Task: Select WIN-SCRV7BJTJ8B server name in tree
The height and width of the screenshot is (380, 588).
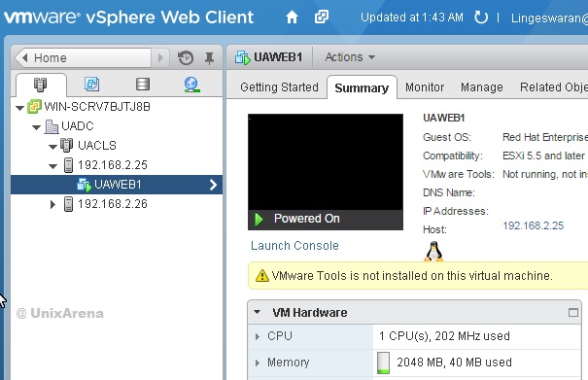Action: 97,107
